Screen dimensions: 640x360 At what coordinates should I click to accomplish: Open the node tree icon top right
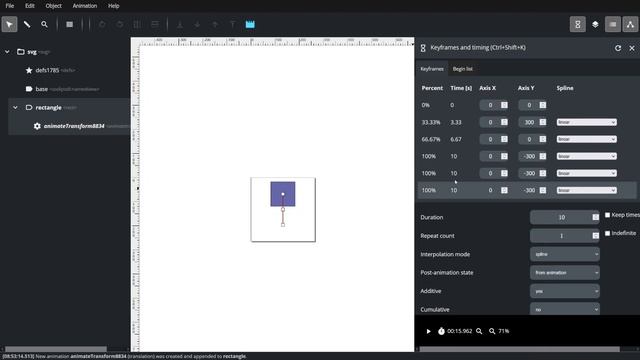coord(630,24)
